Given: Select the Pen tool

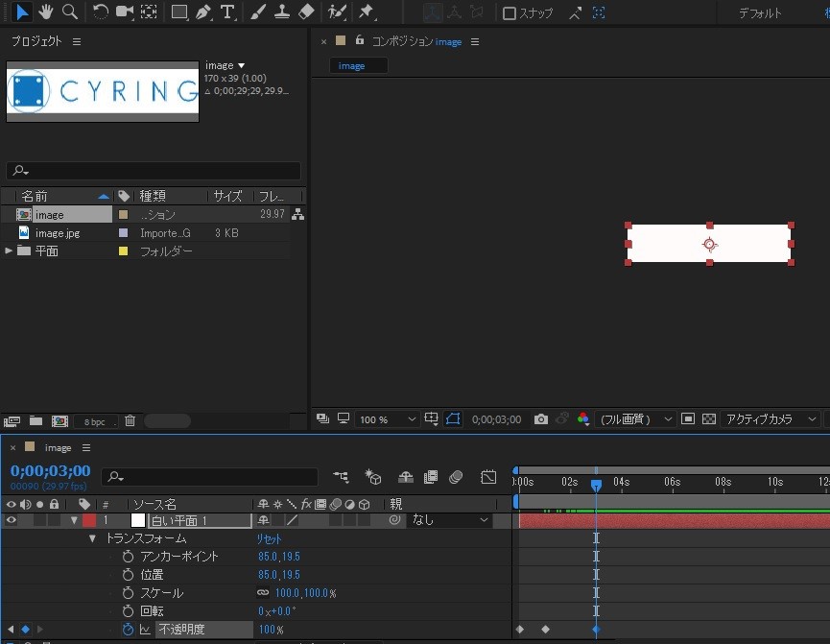Looking at the screenshot, I should (x=202, y=12).
